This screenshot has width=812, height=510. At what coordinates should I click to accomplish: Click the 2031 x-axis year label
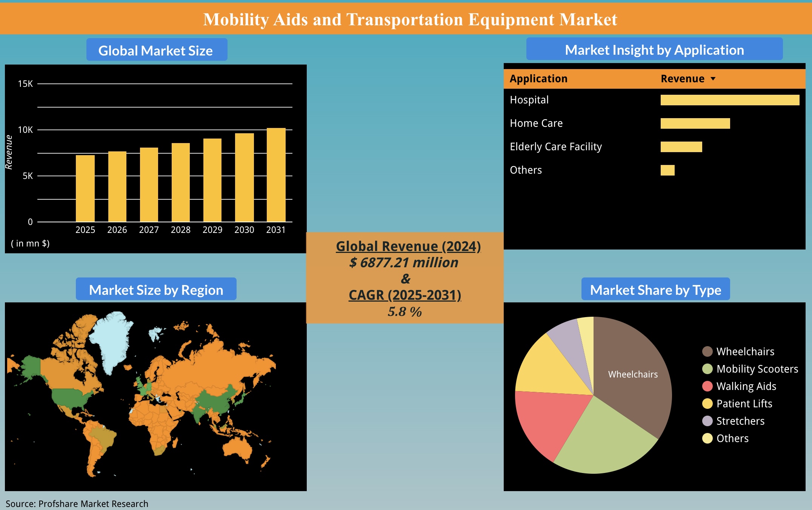(x=276, y=230)
